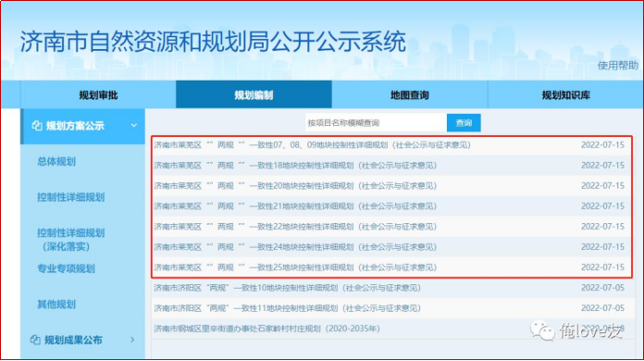
Task: Click the 使用帮助 link
Action: [x=618, y=66]
